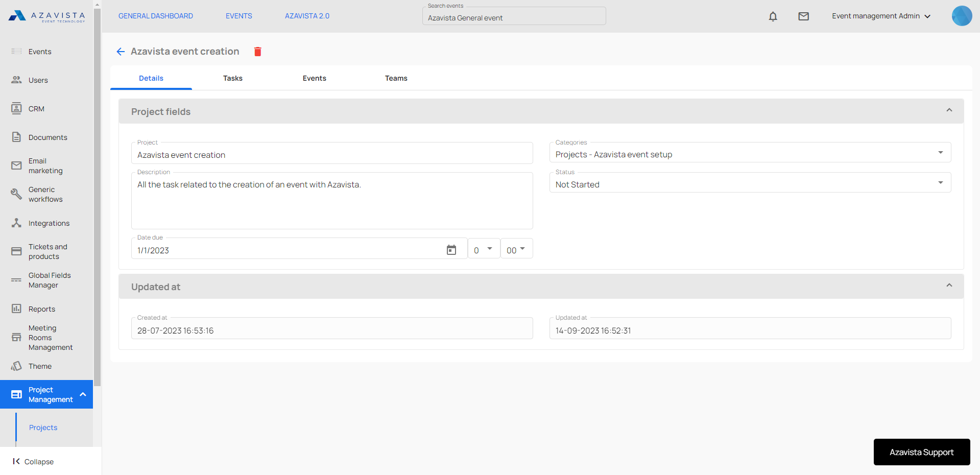Click the Email marketing envelope icon
This screenshot has height=475, width=980.
coord(16,165)
